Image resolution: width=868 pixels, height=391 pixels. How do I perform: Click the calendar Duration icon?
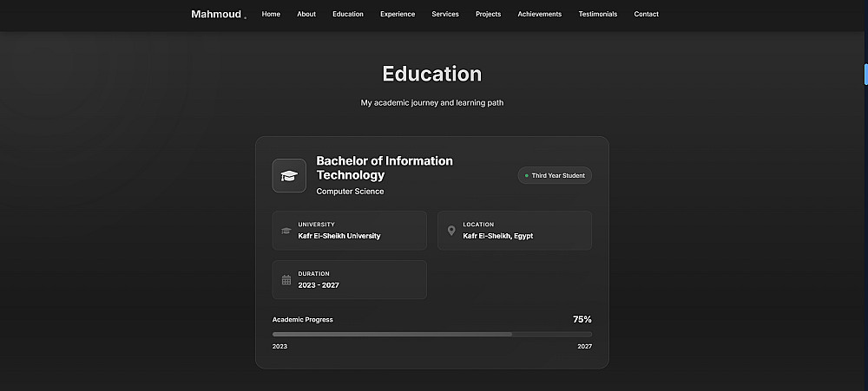(286, 280)
